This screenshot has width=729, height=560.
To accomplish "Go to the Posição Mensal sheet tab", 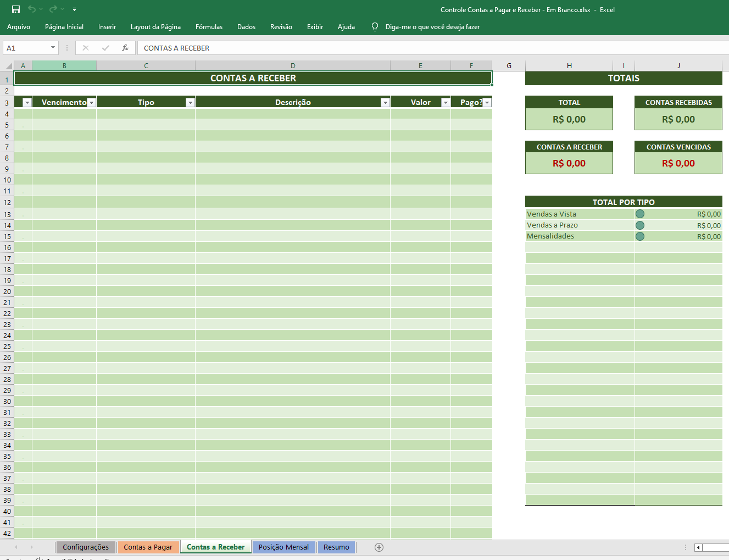I will tap(283, 547).
